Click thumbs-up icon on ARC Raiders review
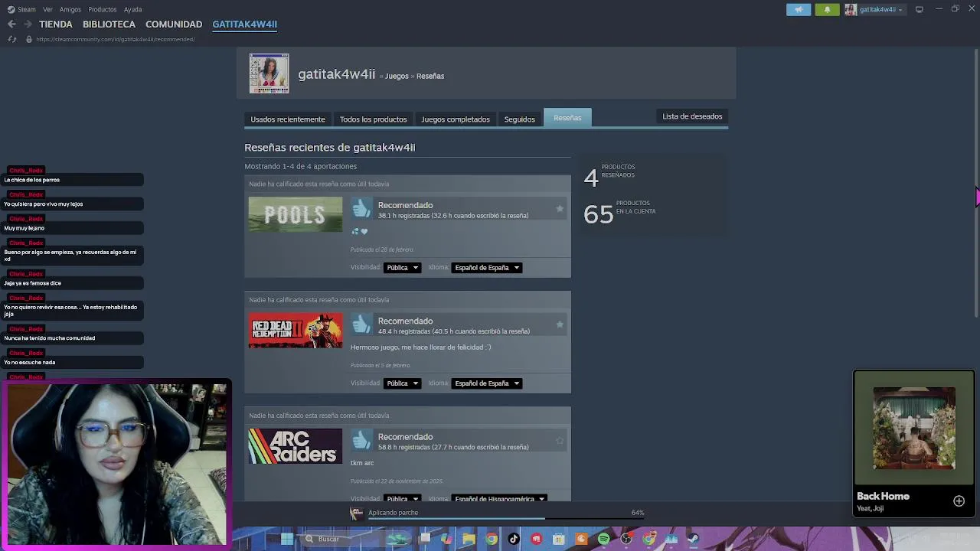 click(361, 440)
